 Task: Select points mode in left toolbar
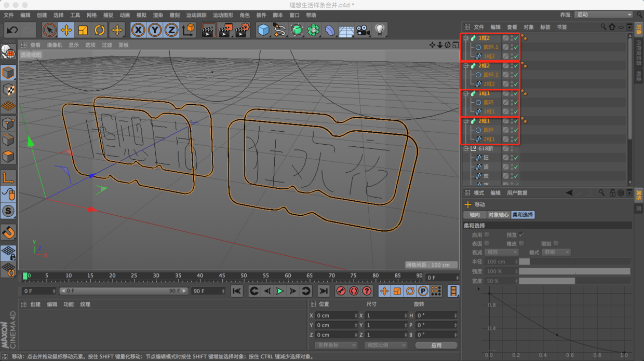pyautogui.click(x=8, y=123)
